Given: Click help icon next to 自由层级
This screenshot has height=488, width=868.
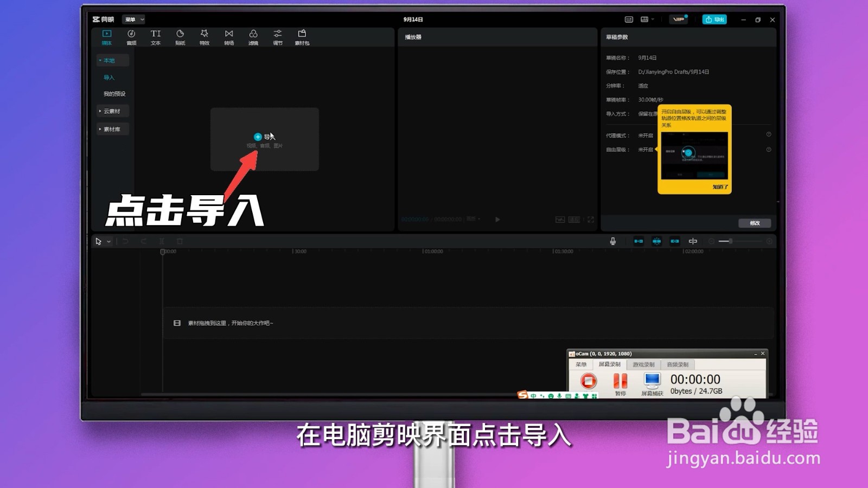Looking at the screenshot, I should click(x=769, y=150).
